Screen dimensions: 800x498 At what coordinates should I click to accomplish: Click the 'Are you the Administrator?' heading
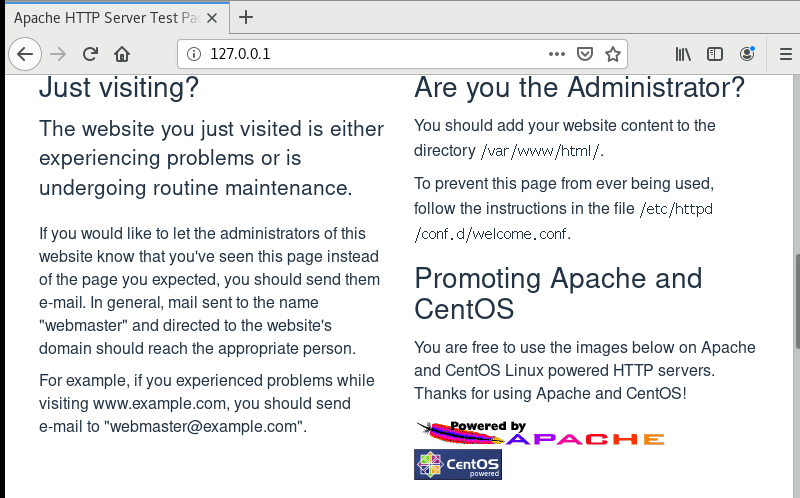pyautogui.click(x=579, y=87)
